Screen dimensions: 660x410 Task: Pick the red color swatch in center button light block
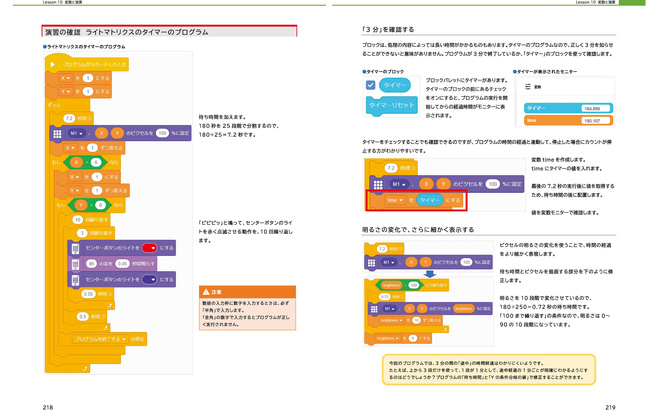(x=148, y=248)
